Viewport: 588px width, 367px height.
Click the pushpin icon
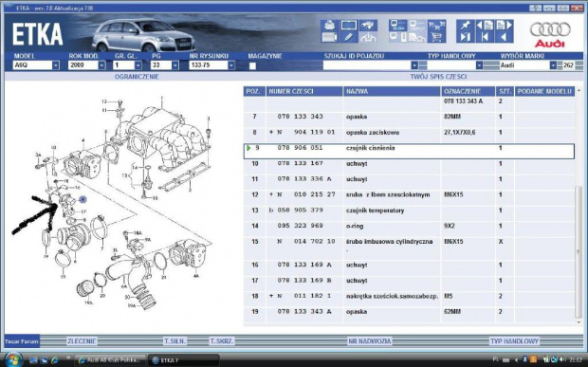[x=465, y=25]
